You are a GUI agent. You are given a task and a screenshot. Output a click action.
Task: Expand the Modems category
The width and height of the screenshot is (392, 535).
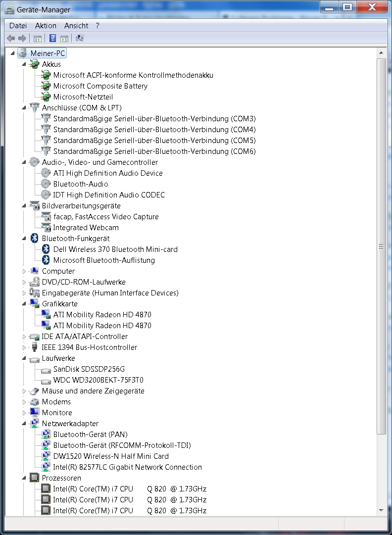tap(24, 402)
